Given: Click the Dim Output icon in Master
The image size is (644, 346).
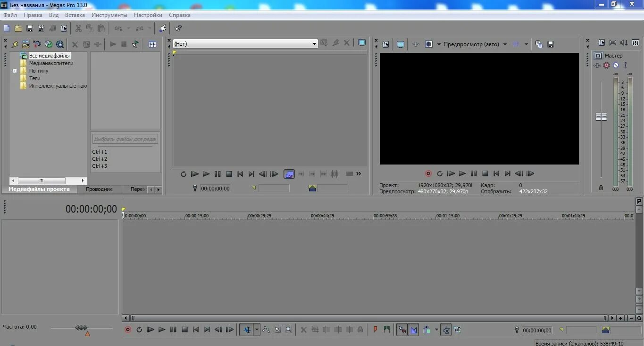Looking at the screenshot, I should tap(623, 43).
